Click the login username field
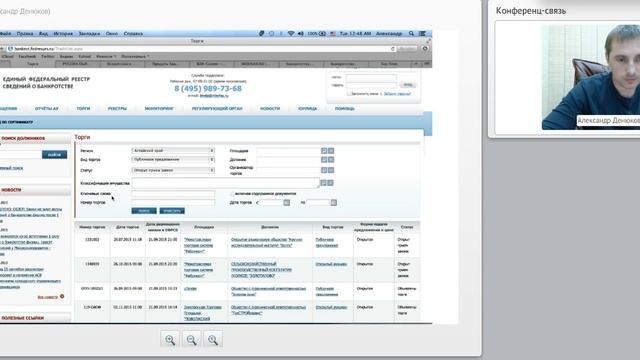640x360 pixels. (x=371, y=77)
